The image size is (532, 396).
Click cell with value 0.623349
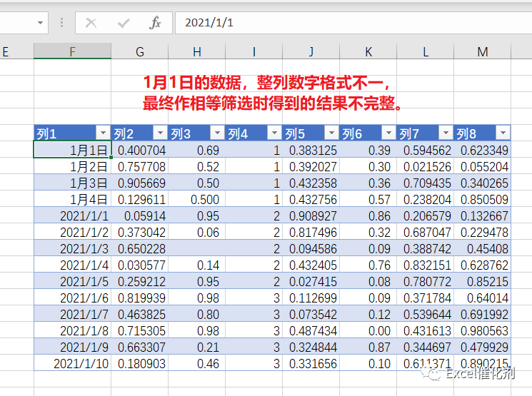(483, 150)
